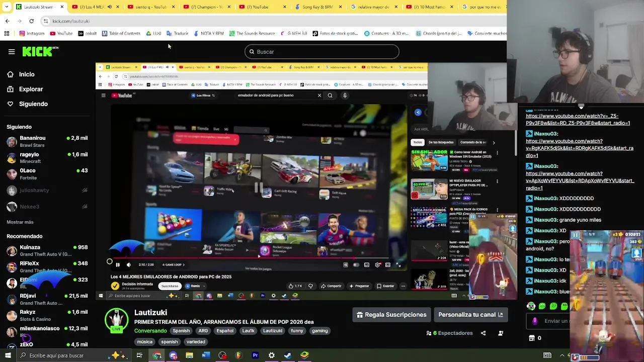The image size is (644, 362).
Task: Open Premiere Pro from the taskbar
Action: (x=255, y=355)
